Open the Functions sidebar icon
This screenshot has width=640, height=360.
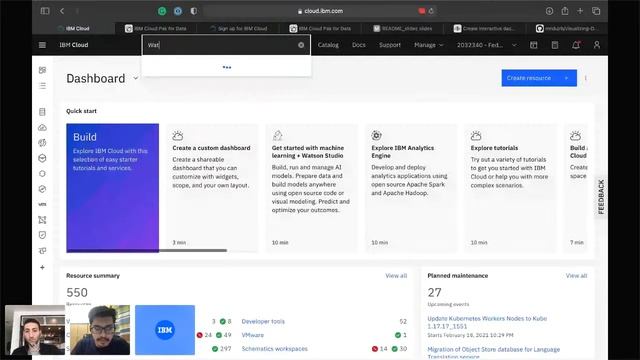tap(42, 143)
